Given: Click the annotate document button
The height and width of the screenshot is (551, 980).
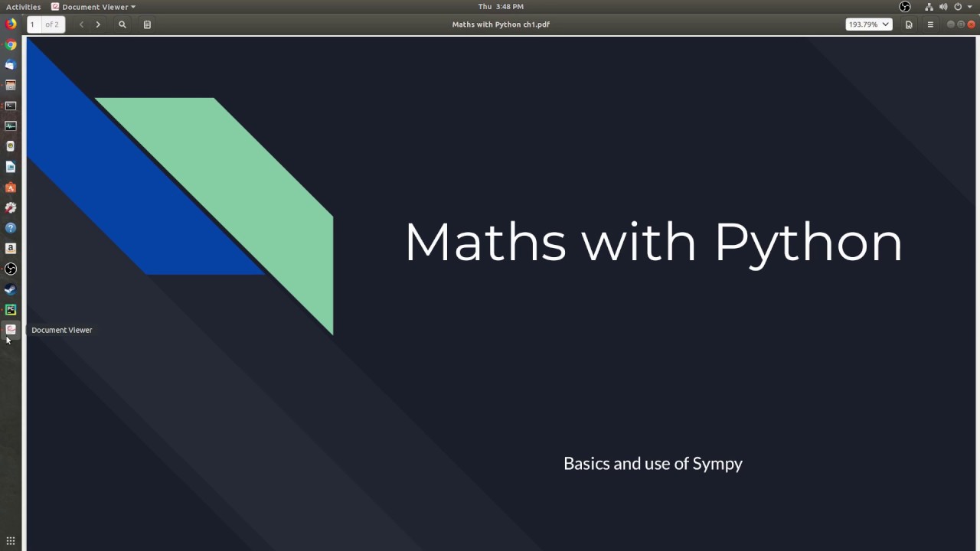Looking at the screenshot, I should 147,24.
